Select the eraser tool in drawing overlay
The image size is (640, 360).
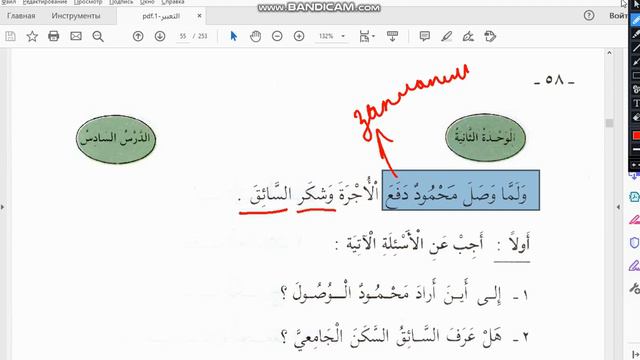(x=636, y=117)
